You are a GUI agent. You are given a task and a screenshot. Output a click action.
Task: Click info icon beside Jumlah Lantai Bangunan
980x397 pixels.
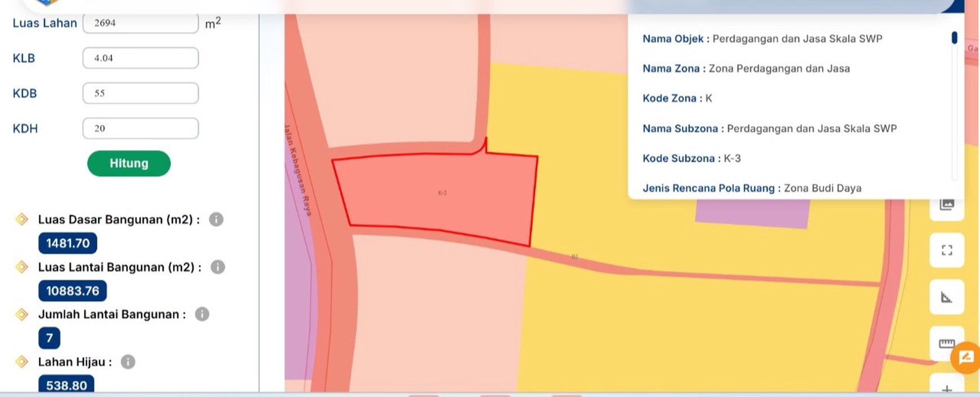pyautogui.click(x=202, y=314)
